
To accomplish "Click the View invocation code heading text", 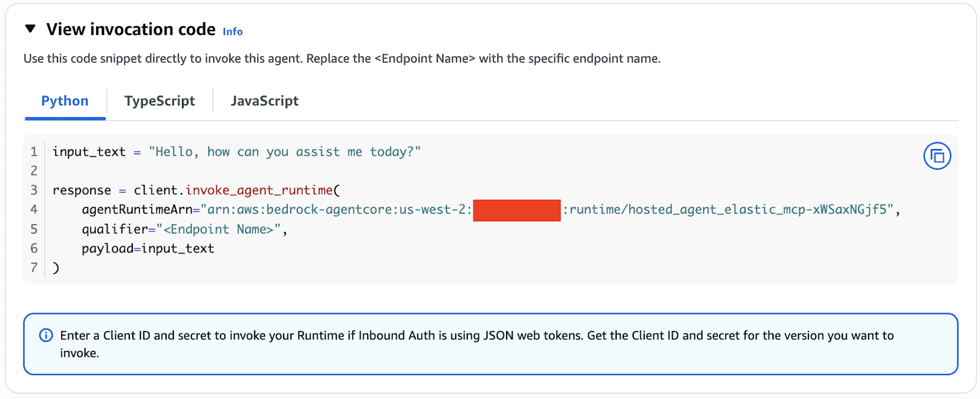I will pos(131,29).
